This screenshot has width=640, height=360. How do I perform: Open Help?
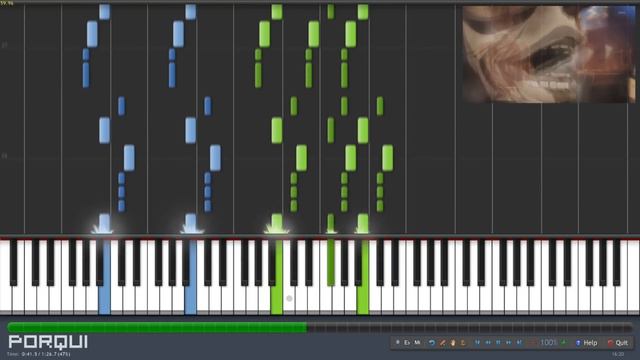coord(587,343)
